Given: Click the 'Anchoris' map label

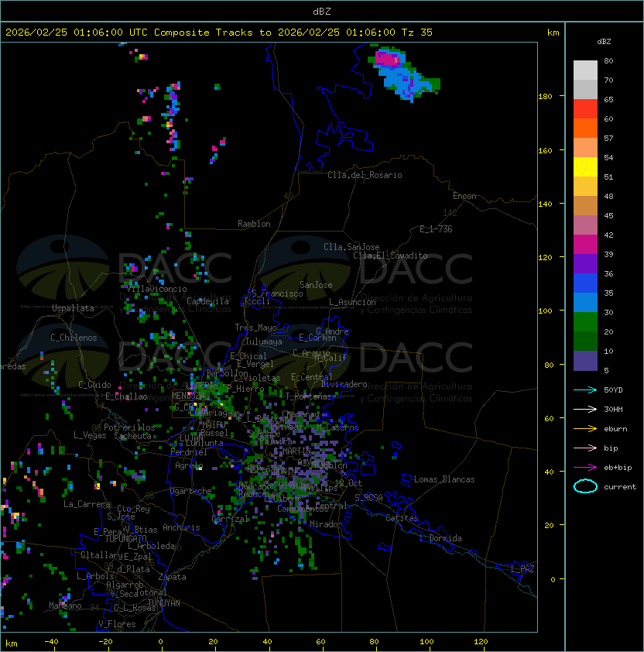Looking at the screenshot, I should [181, 527].
